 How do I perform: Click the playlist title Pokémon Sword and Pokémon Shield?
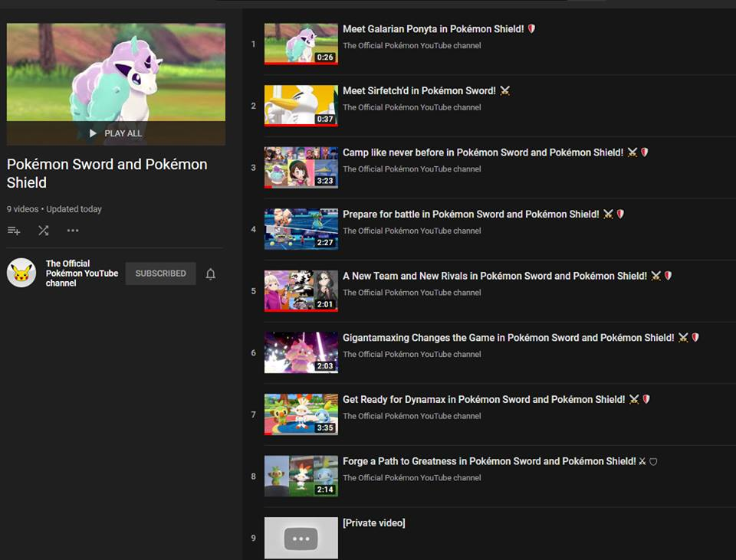click(107, 173)
